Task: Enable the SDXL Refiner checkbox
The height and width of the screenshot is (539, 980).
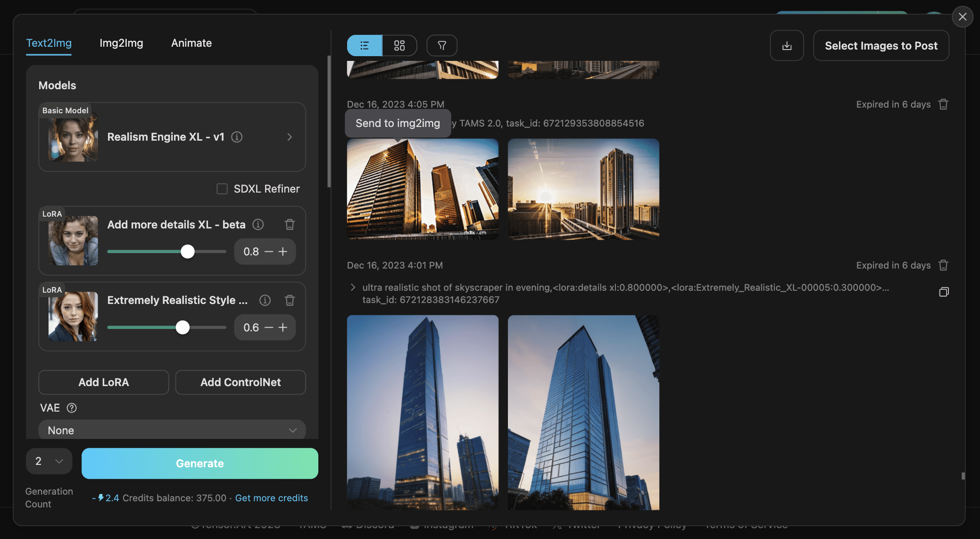Action: coord(222,188)
